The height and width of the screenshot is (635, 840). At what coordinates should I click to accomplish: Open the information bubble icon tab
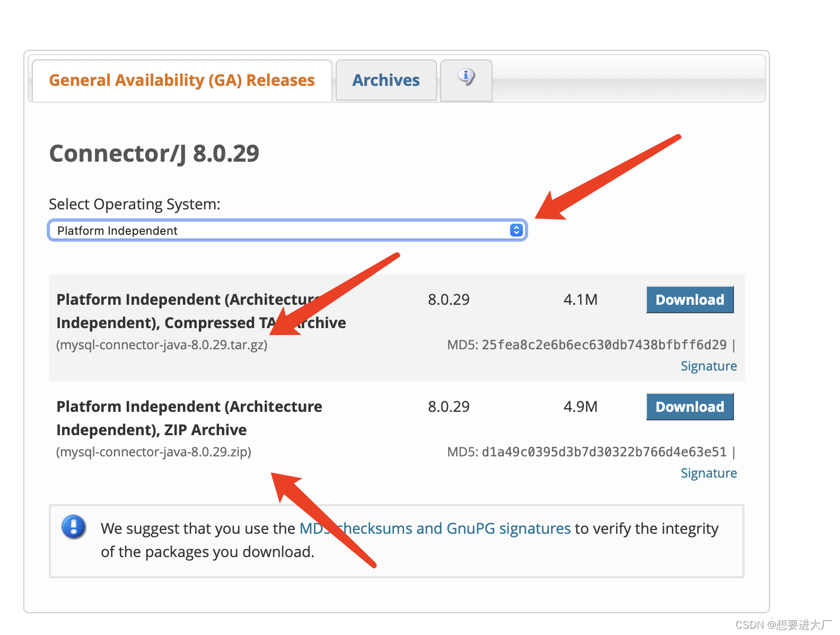(x=466, y=80)
